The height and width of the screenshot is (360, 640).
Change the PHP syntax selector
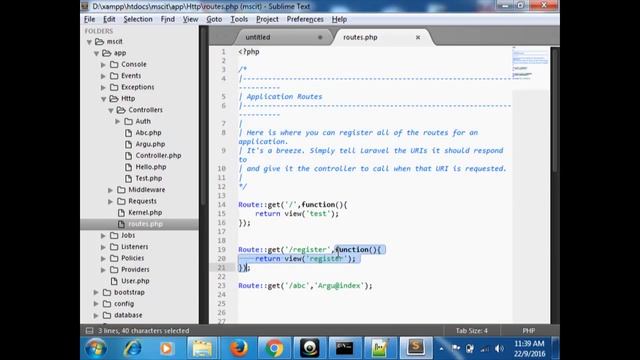(529, 331)
